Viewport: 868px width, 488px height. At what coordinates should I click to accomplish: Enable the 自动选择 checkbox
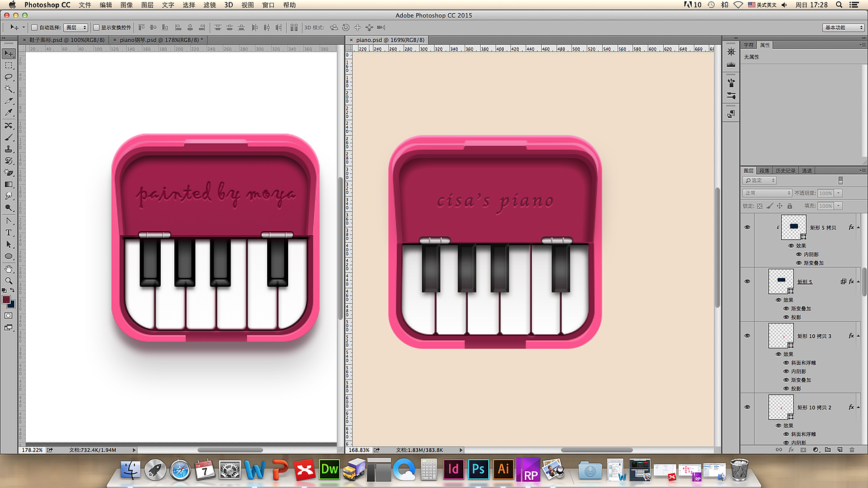(34, 28)
